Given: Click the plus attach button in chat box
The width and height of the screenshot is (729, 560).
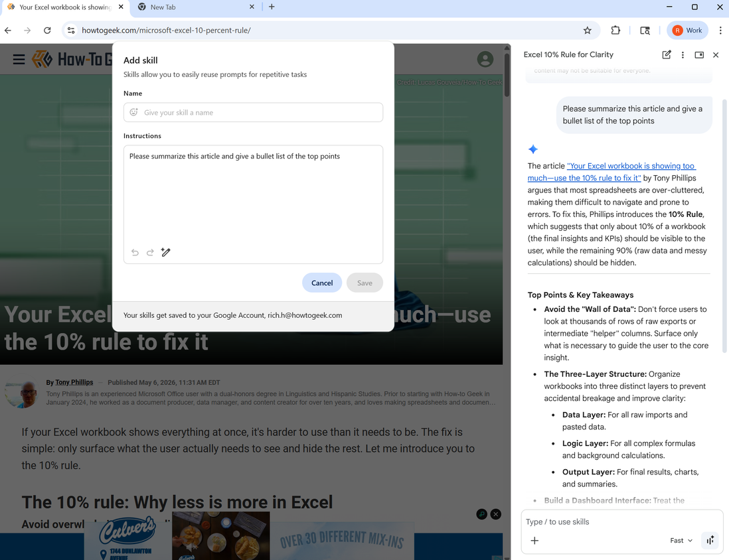Looking at the screenshot, I should (x=534, y=541).
